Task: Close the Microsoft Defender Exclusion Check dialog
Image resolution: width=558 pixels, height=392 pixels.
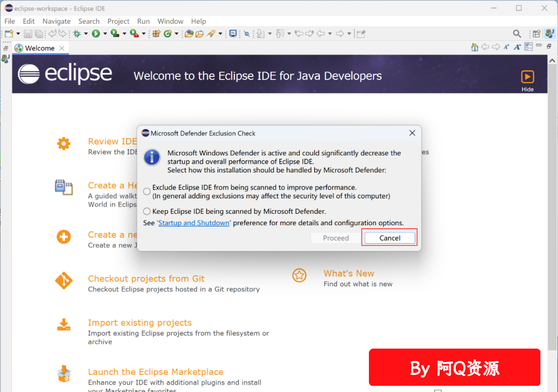Action: click(x=412, y=133)
